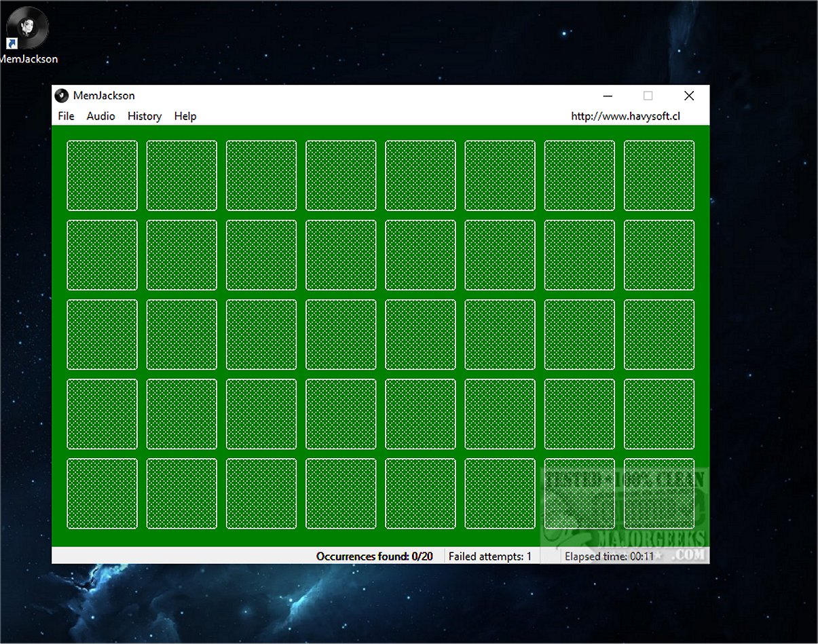Flip the first card in the top row
The height and width of the screenshot is (644, 818).
point(102,176)
